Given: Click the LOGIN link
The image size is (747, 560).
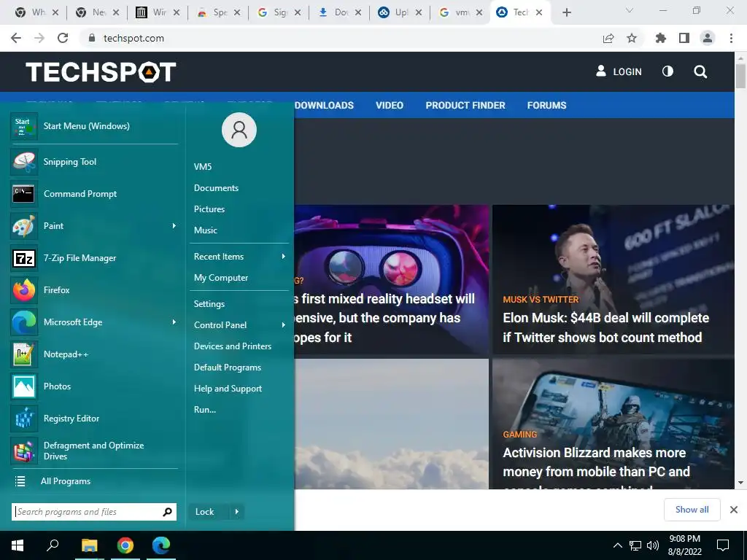Looking at the screenshot, I should 619,71.
